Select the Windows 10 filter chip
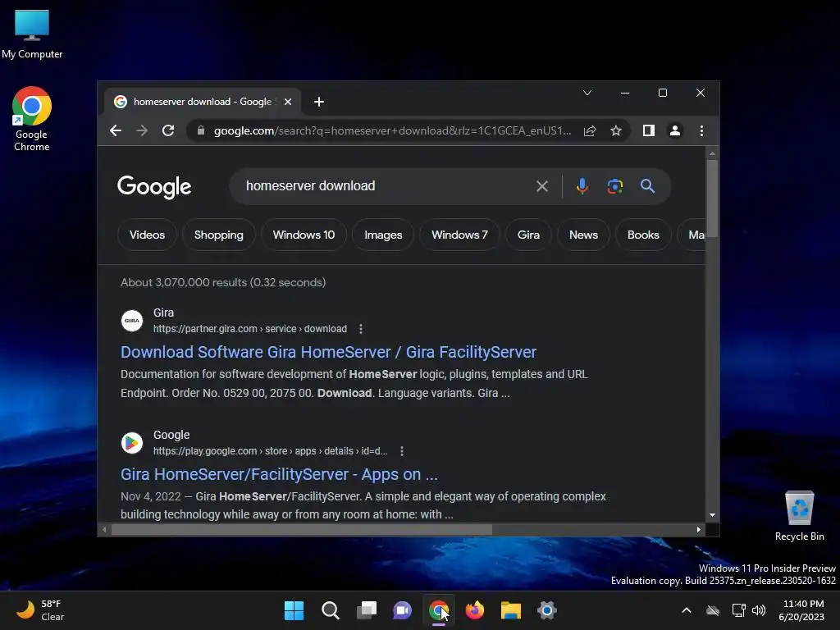 click(x=304, y=235)
